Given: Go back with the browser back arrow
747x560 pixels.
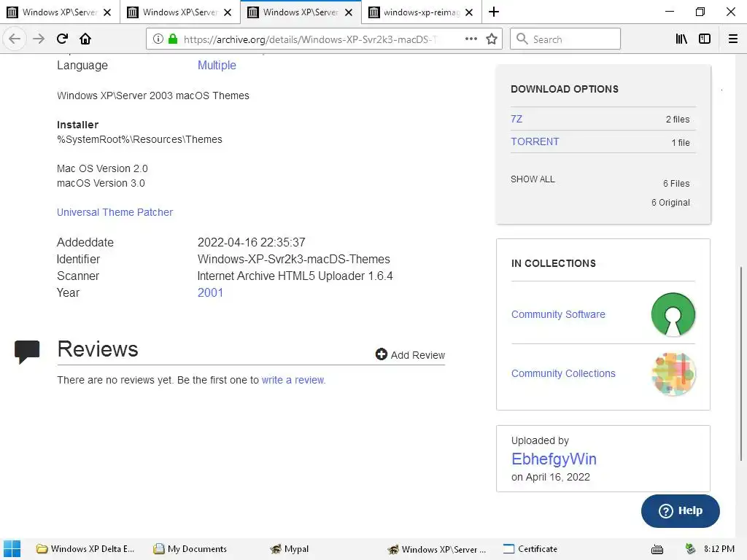Looking at the screenshot, I should click(15, 39).
